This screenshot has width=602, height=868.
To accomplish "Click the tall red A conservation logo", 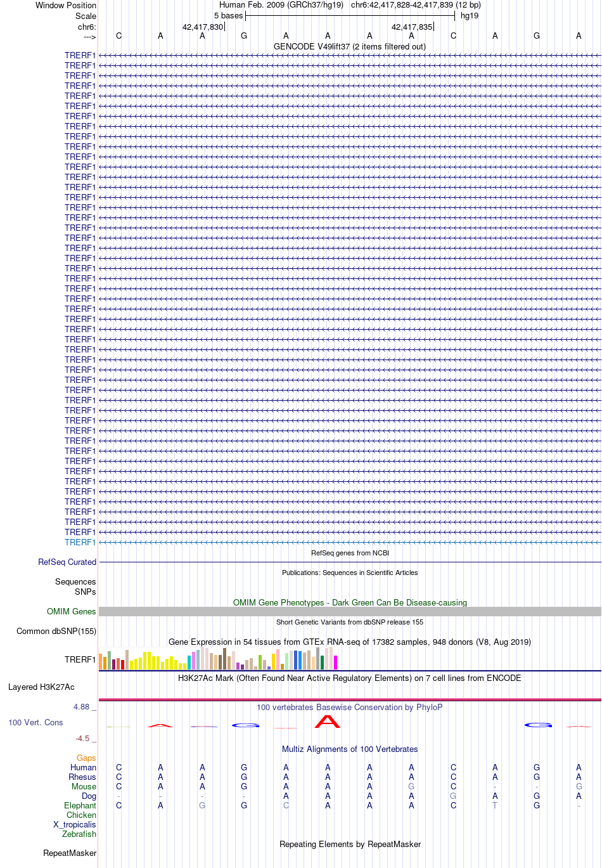I will point(328,721).
